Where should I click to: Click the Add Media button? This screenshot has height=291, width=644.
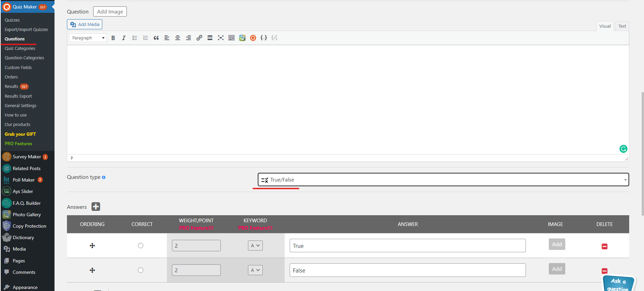(x=84, y=24)
